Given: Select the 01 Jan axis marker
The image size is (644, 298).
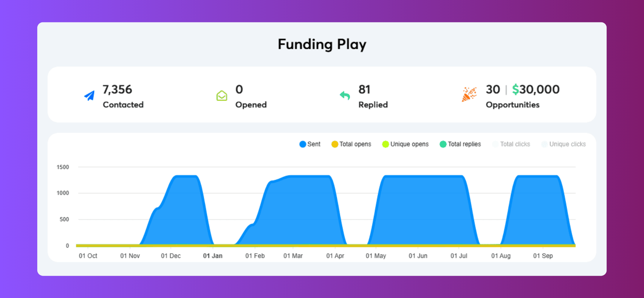Looking at the screenshot, I should 213,256.
